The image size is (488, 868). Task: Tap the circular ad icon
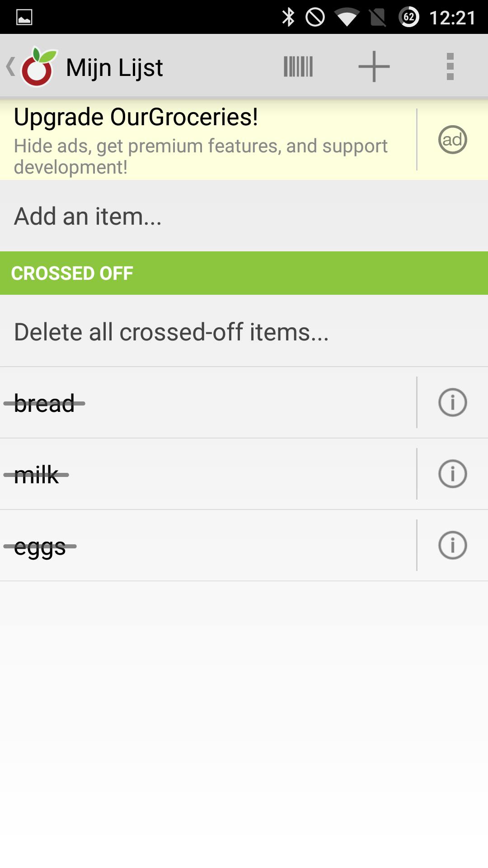452,140
